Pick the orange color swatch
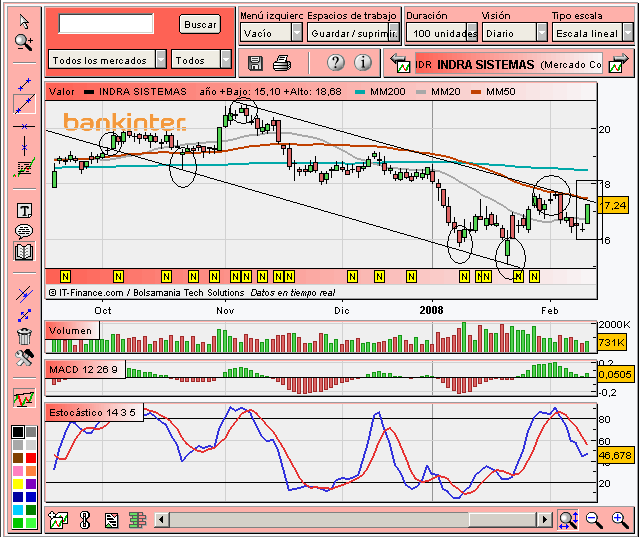Screen dimensions: 641x539 pos(31,471)
